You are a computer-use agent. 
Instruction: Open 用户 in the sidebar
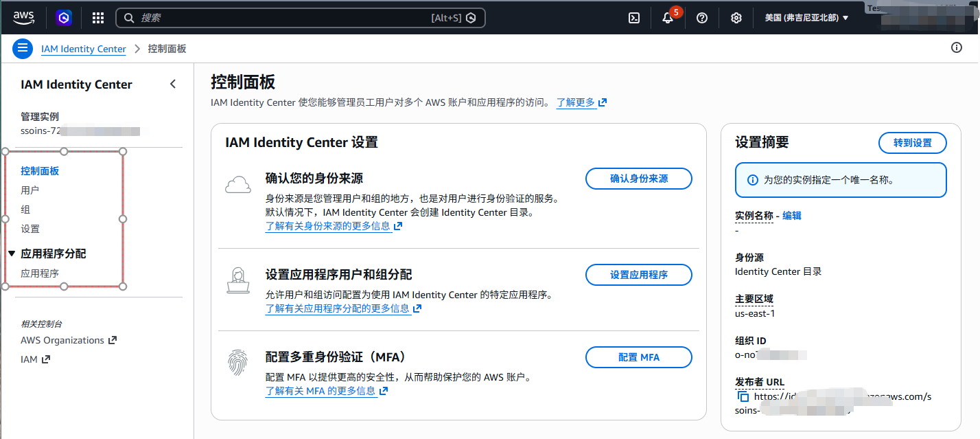pyautogui.click(x=30, y=190)
